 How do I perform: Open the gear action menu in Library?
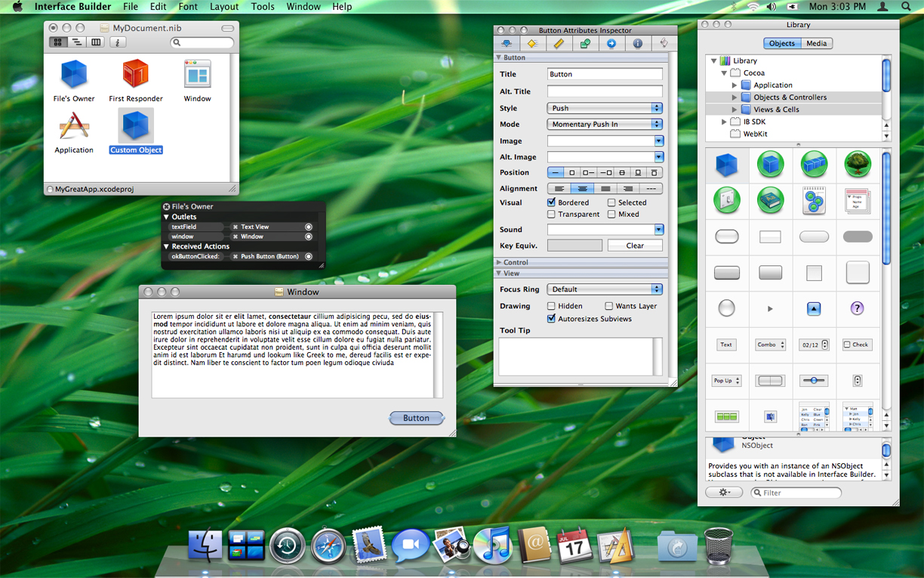coord(724,493)
